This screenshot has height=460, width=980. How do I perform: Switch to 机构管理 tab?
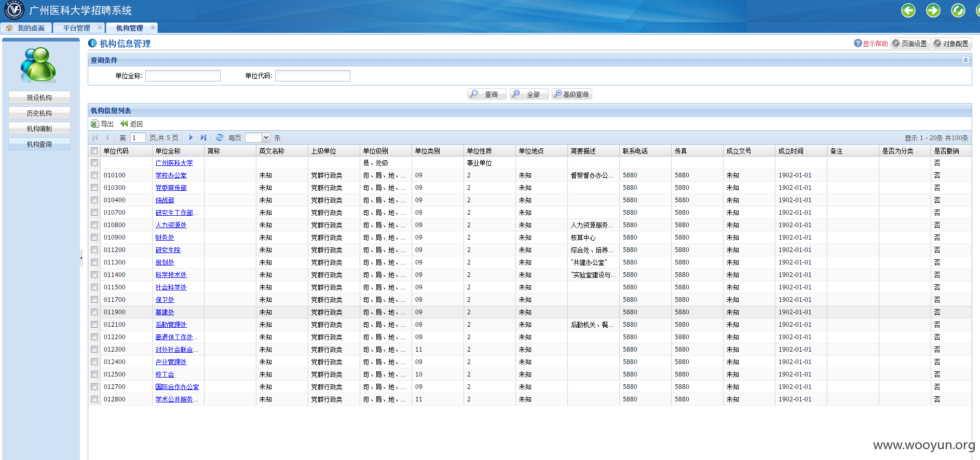129,28
